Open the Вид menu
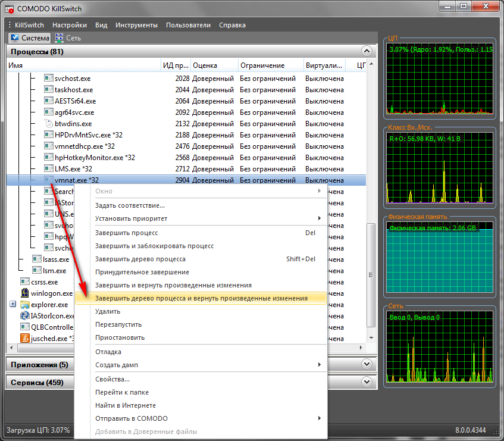Image resolution: width=504 pixels, height=441 pixels. click(101, 25)
